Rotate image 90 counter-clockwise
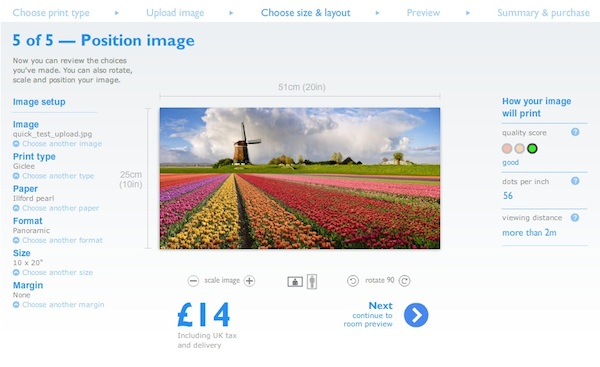 pyautogui.click(x=353, y=281)
